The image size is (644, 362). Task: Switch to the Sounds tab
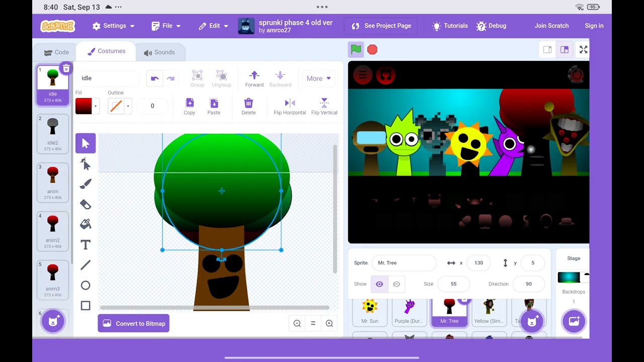coord(159,52)
